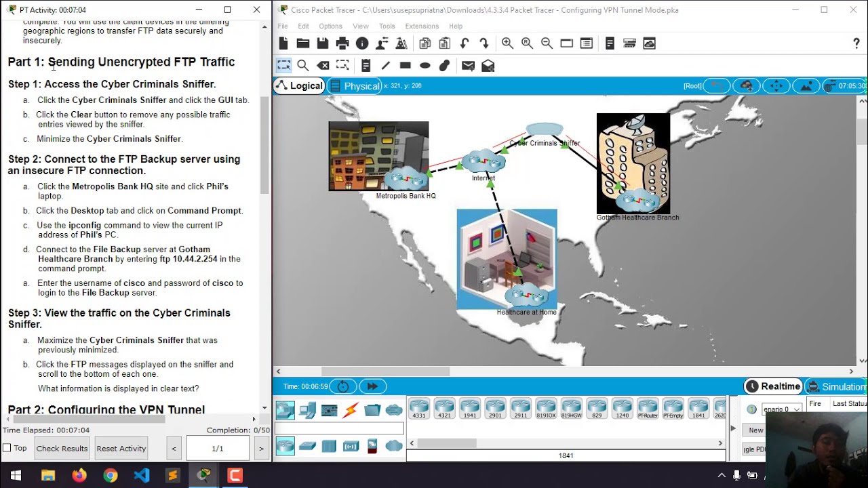868x488 pixels.
Task: Launch the Activity Wizard icon
Action: (x=382, y=43)
